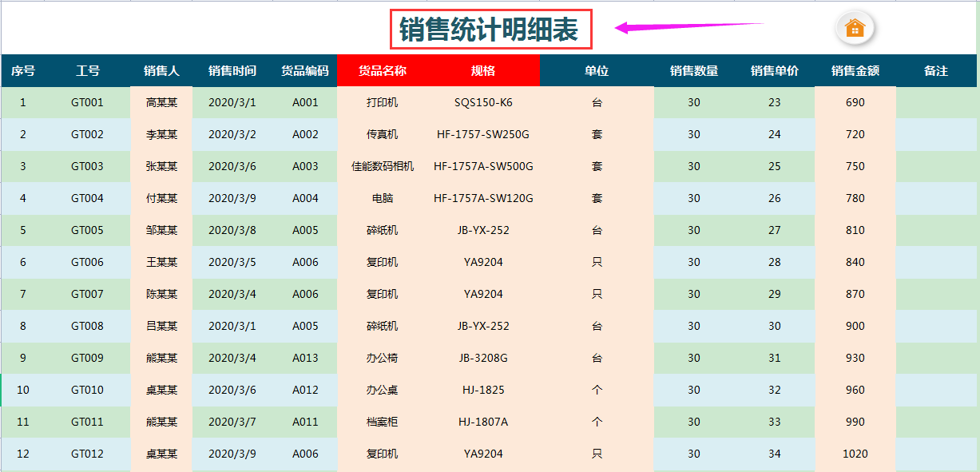Select the 办公桌 product cell

tap(383, 390)
